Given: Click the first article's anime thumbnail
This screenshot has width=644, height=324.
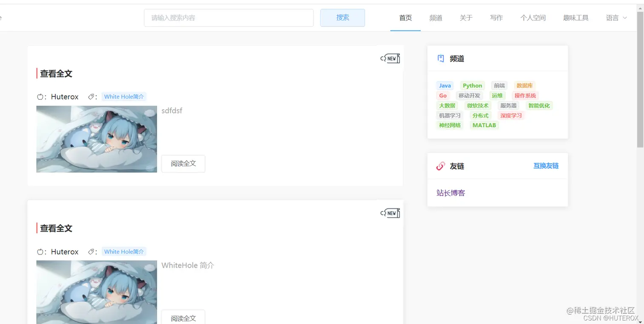Looking at the screenshot, I should point(96,139).
